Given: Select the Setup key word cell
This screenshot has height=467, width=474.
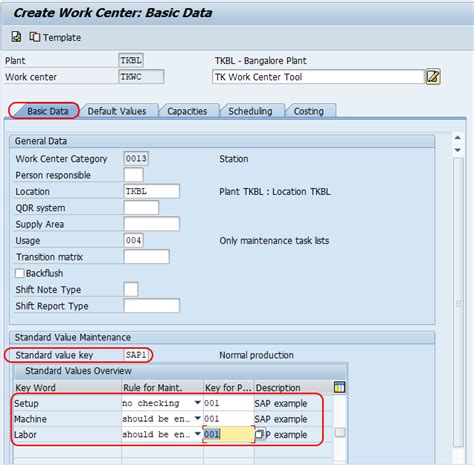Looking at the screenshot, I should pyautogui.click(x=68, y=403).
